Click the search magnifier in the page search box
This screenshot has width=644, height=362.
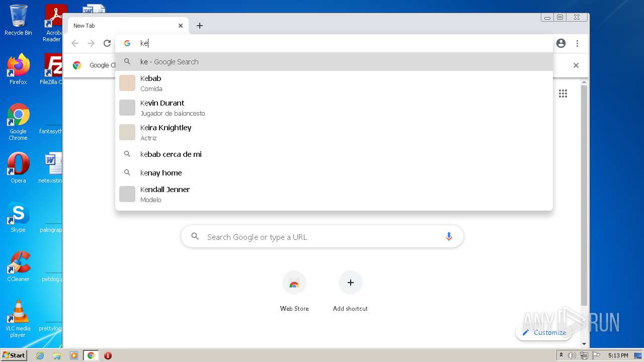[x=195, y=236]
